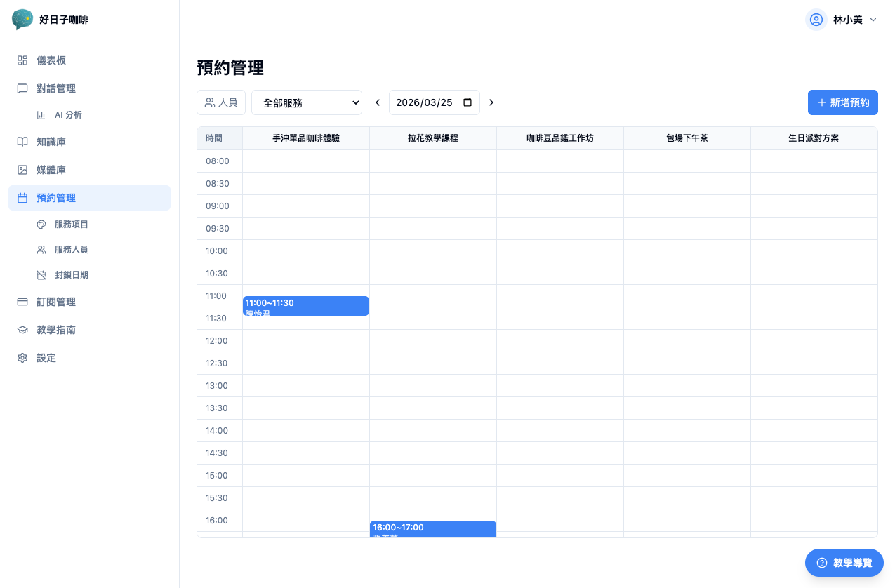Open the 林小美 account menu
The image size is (895, 588).
click(x=842, y=20)
